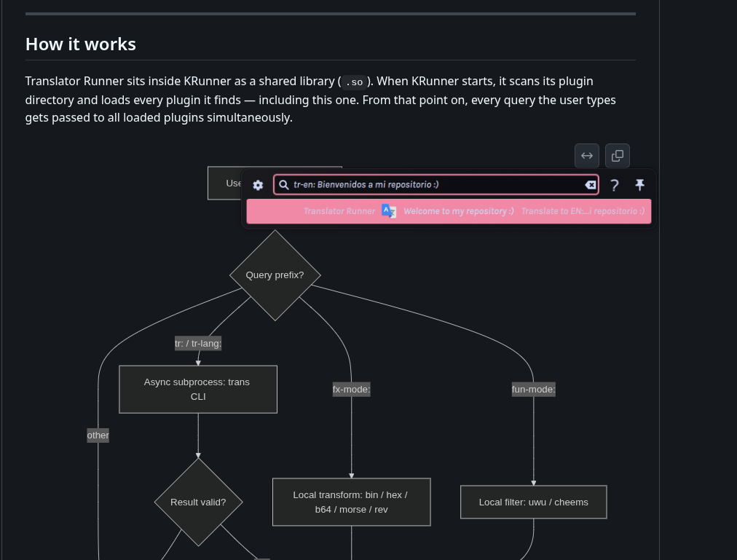Click the partially hidden "Use" diagram node
The height and width of the screenshot is (560, 737).
coord(225,184)
